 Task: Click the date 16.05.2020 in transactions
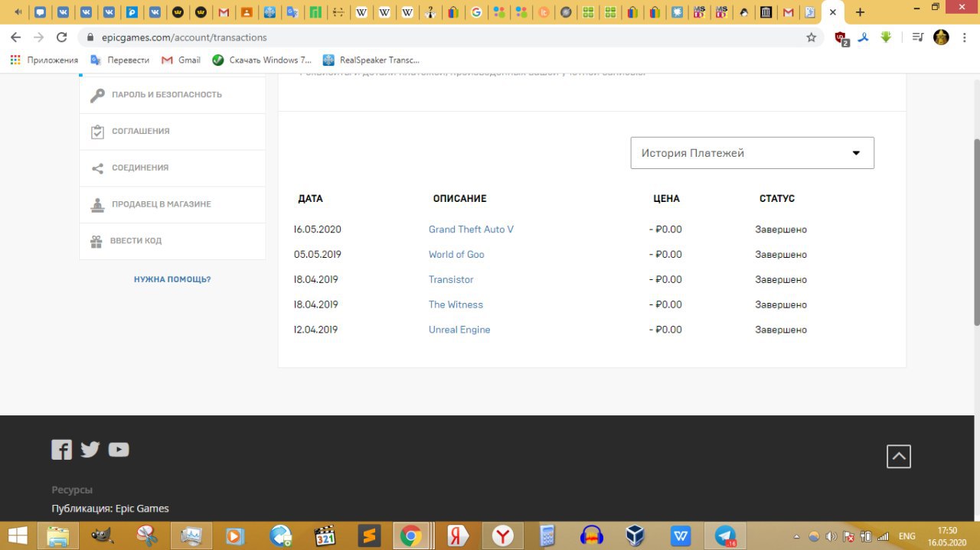coord(318,229)
